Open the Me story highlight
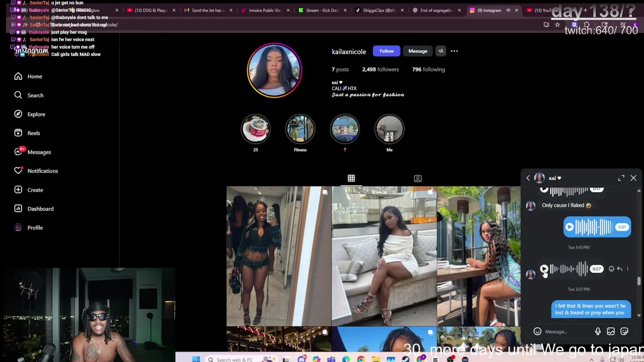The image size is (644, 362). [x=389, y=129]
